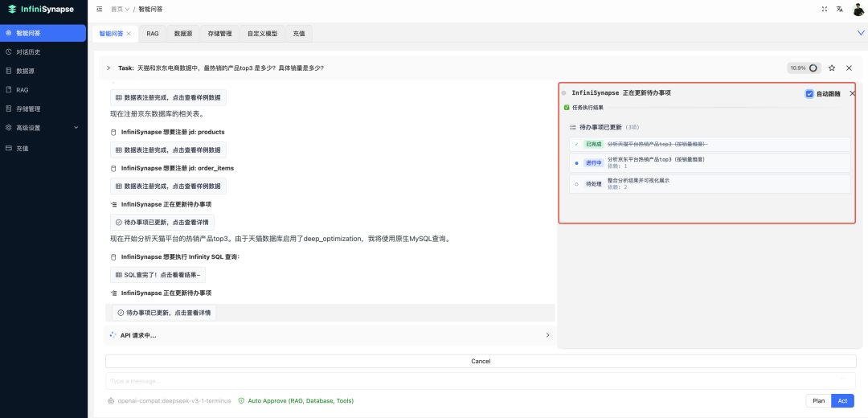View sample data for jd: products
Viewport: 868px width, 418px height.
tap(168, 150)
